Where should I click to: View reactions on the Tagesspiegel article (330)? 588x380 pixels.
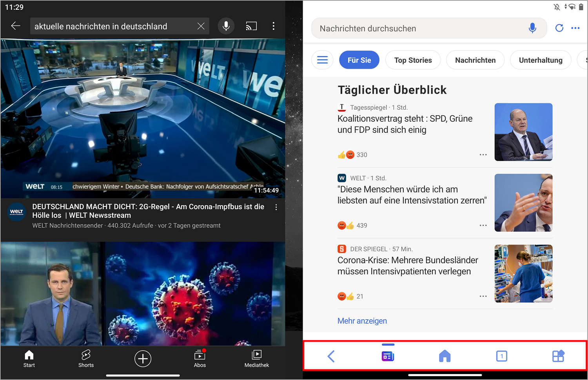click(x=352, y=155)
